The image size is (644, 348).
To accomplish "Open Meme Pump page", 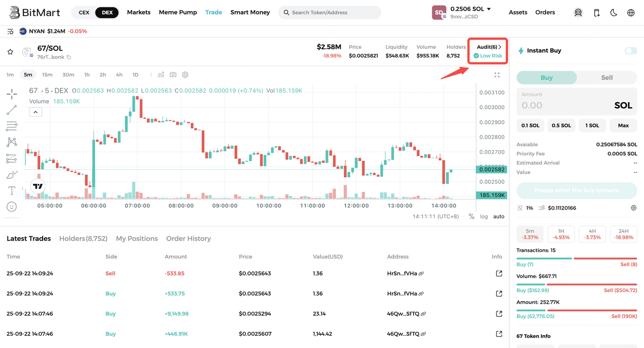I will 178,12.
